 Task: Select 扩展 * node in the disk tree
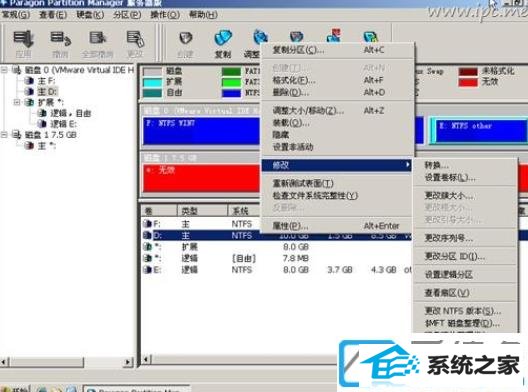[x=51, y=102]
